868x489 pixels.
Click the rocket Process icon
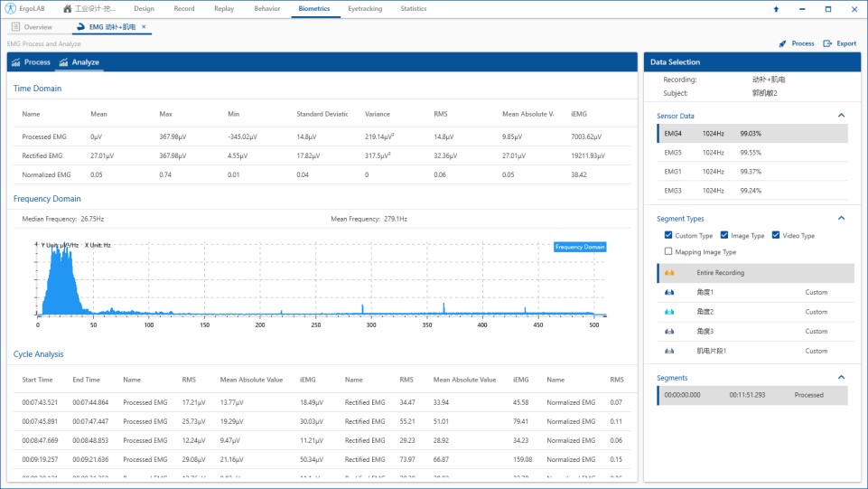tap(782, 43)
